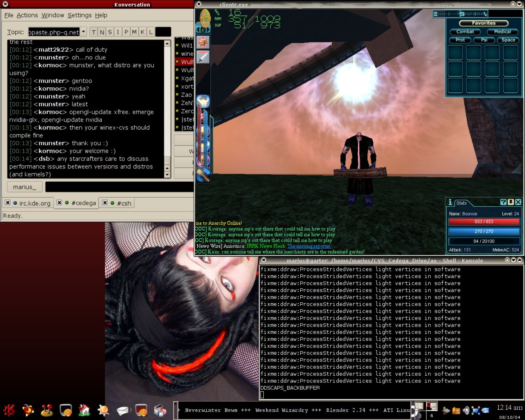Click the blue oval tray icon
This screenshot has width=525, height=420.
pyautogui.click(x=486, y=410)
